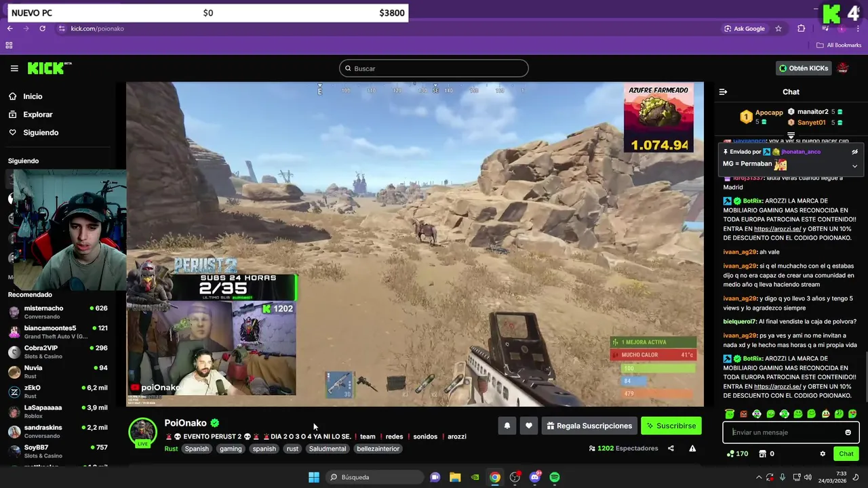Hide the pinned message with the eye-slash icon
The height and width of the screenshot is (488, 868).
click(854, 152)
